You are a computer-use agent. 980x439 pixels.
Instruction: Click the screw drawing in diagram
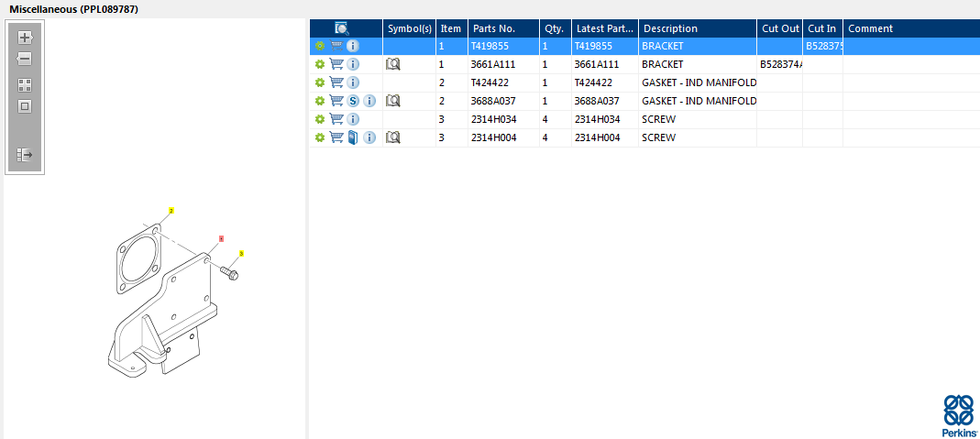[229, 273]
